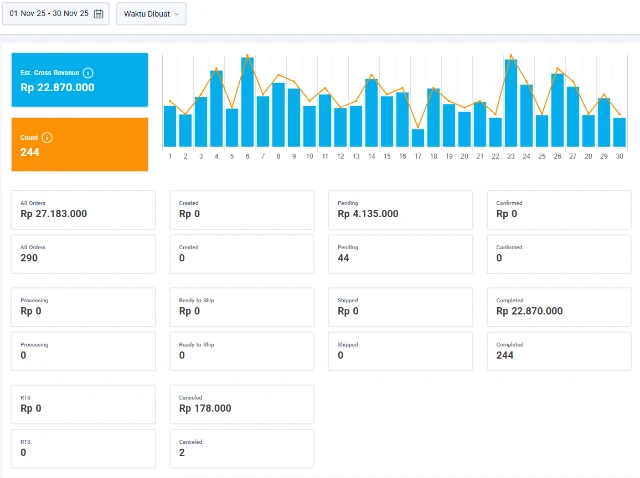Click info icon next to Count label
640x478 pixels.
coord(47,138)
